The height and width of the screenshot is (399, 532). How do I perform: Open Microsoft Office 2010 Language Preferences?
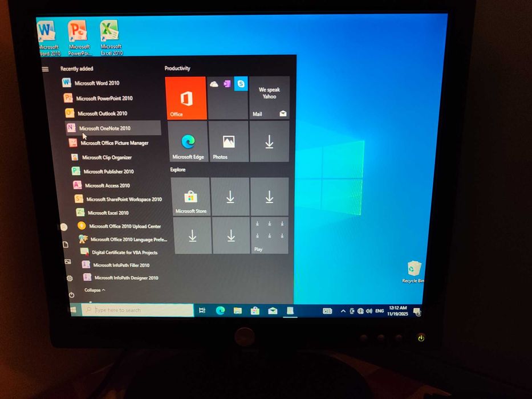pyautogui.click(x=123, y=239)
